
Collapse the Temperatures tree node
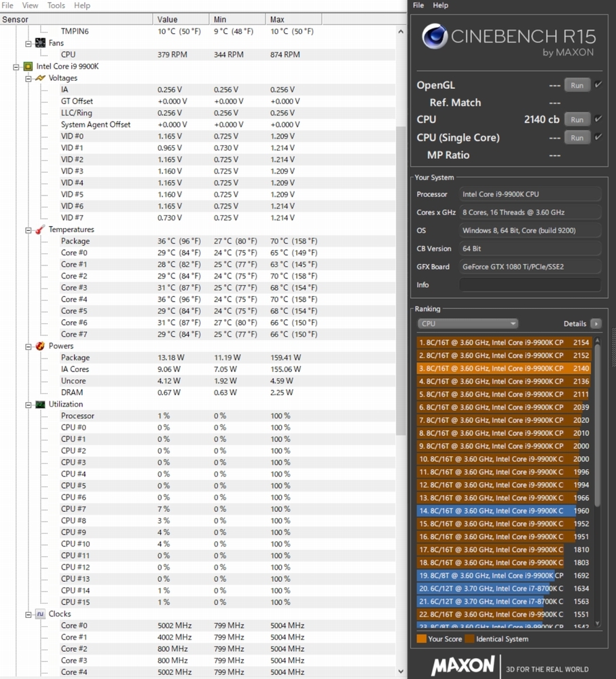28,230
